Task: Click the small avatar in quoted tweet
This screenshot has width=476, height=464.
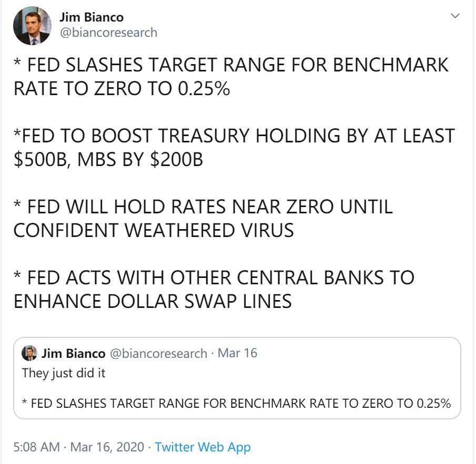Action: tap(29, 353)
